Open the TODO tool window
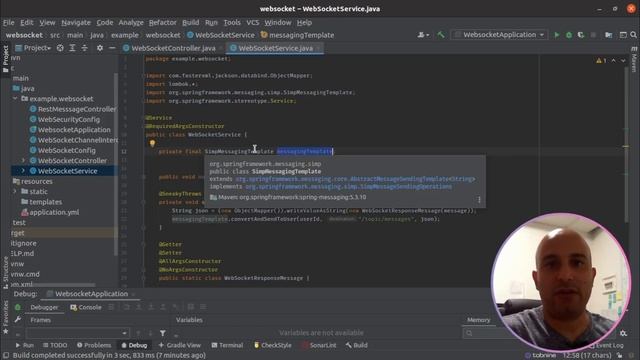Image resolution: width=640 pixels, height=360 pixels. click(x=55, y=345)
